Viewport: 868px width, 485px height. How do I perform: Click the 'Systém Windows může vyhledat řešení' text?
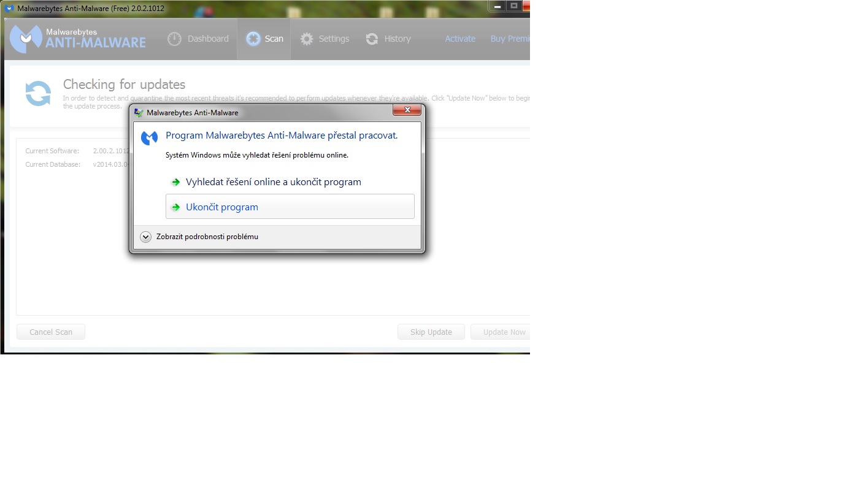tap(257, 155)
